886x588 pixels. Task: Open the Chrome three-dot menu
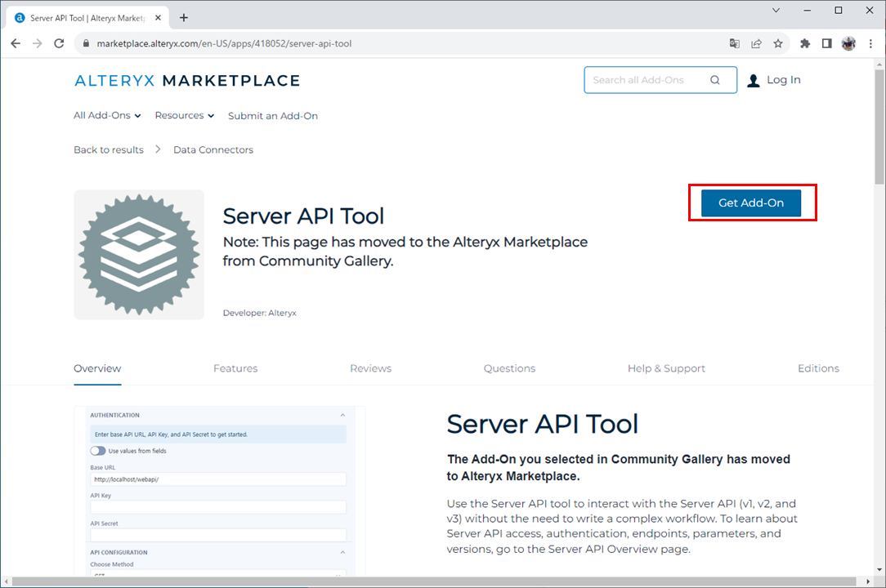tap(870, 43)
